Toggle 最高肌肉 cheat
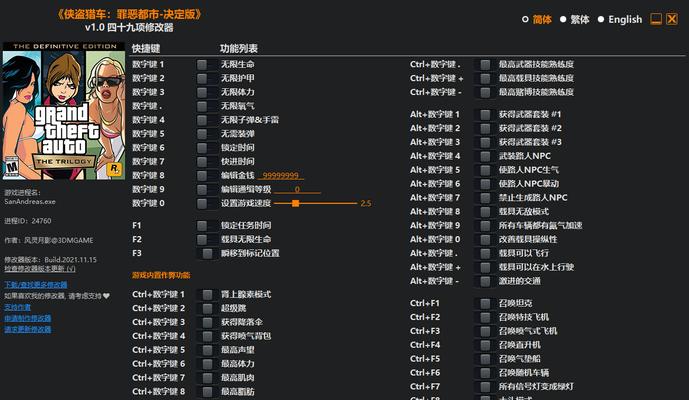The height and width of the screenshot is (400, 689). (x=207, y=378)
